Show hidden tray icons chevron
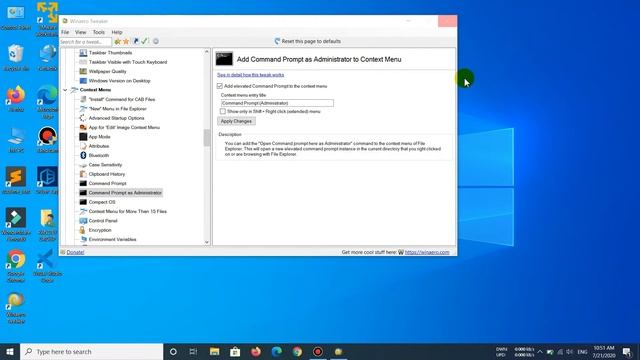640x360 pixels. pos(540,352)
